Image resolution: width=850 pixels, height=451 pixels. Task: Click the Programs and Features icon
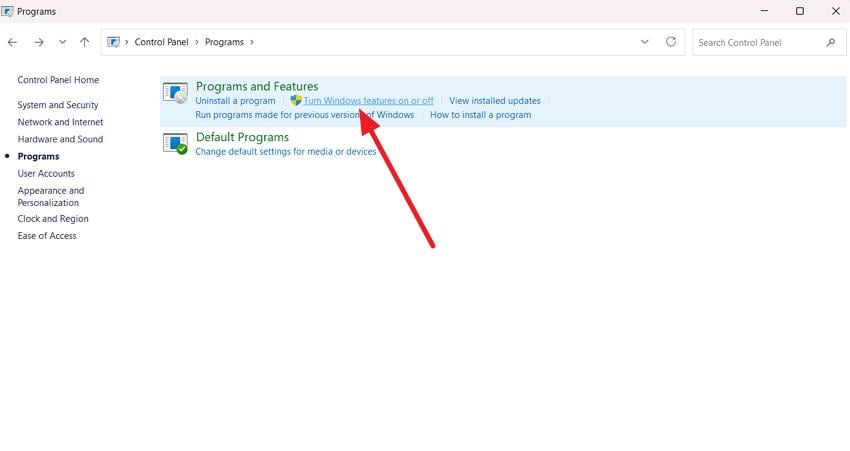click(x=175, y=93)
